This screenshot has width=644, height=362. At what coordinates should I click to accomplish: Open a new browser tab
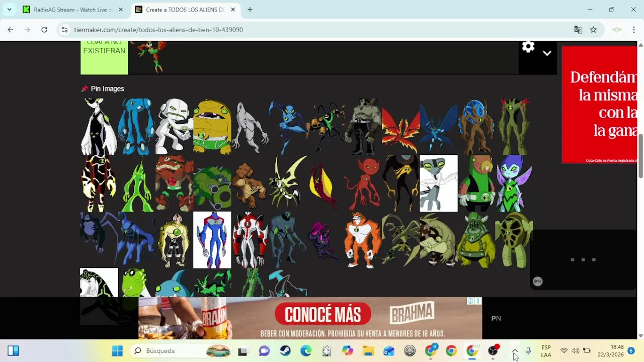point(250,10)
